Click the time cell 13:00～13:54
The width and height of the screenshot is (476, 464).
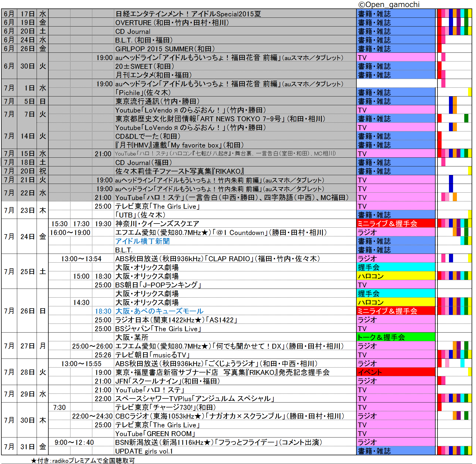tap(81, 259)
